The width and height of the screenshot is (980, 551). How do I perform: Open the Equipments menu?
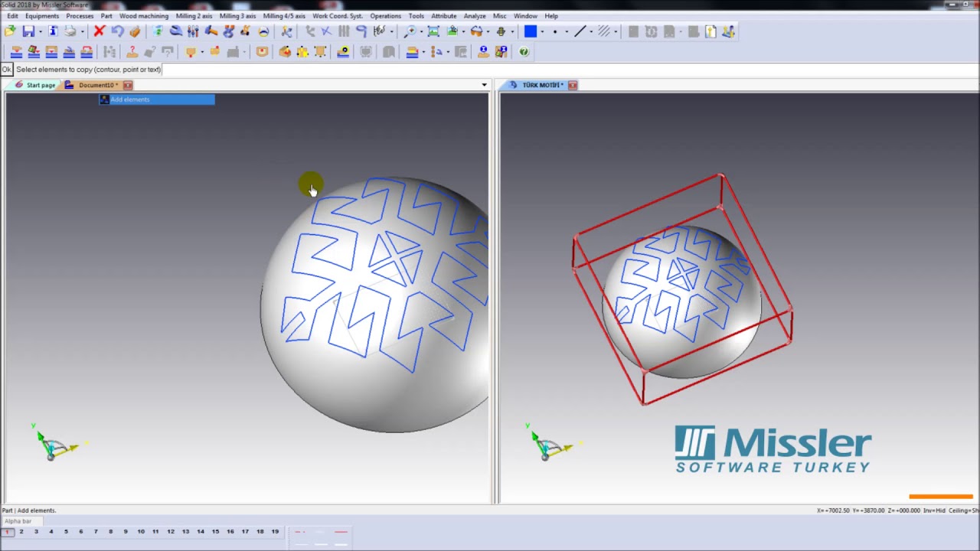pos(42,15)
